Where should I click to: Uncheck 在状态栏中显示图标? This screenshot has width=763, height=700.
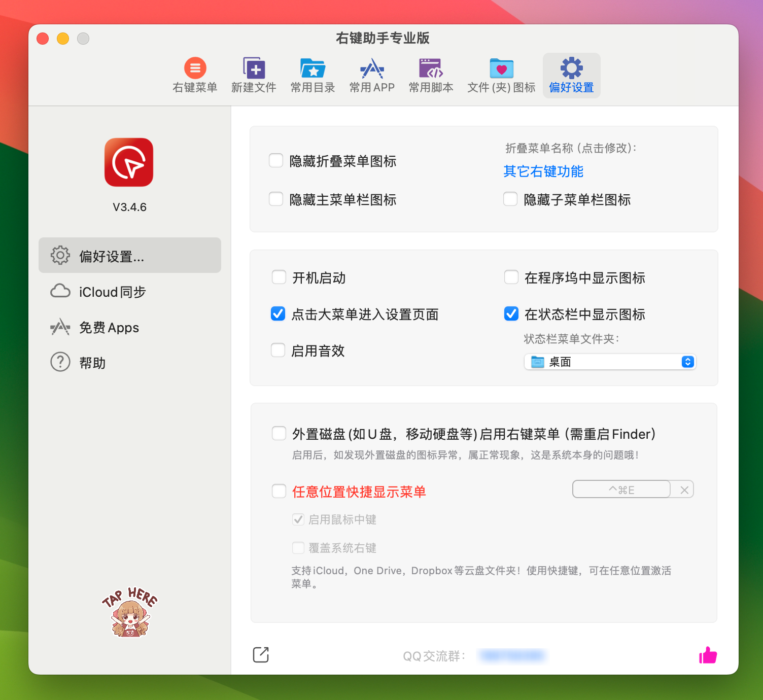[x=511, y=313]
